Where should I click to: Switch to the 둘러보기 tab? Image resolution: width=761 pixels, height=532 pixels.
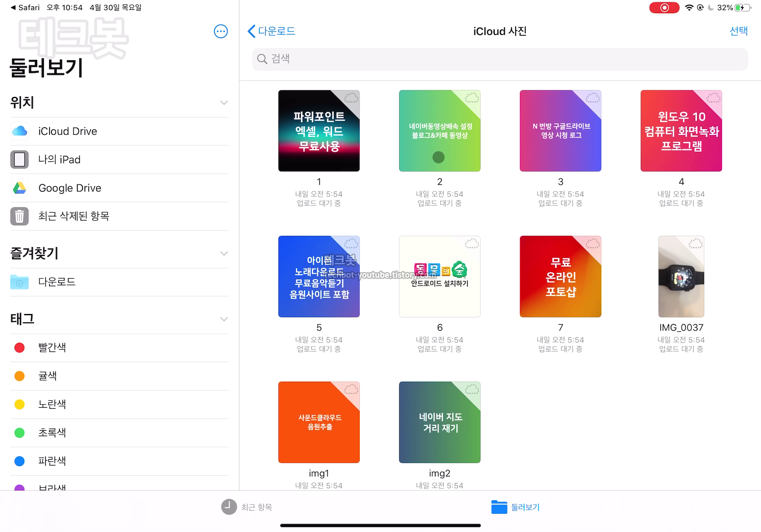pyautogui.click(x=515, y=507)
